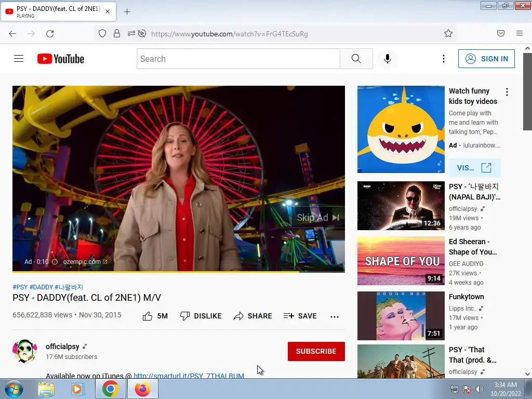Open the lulurainbow ad advertiser name
Image resolution: width=532 pixels, height=399 pixels.
[482, 145]
